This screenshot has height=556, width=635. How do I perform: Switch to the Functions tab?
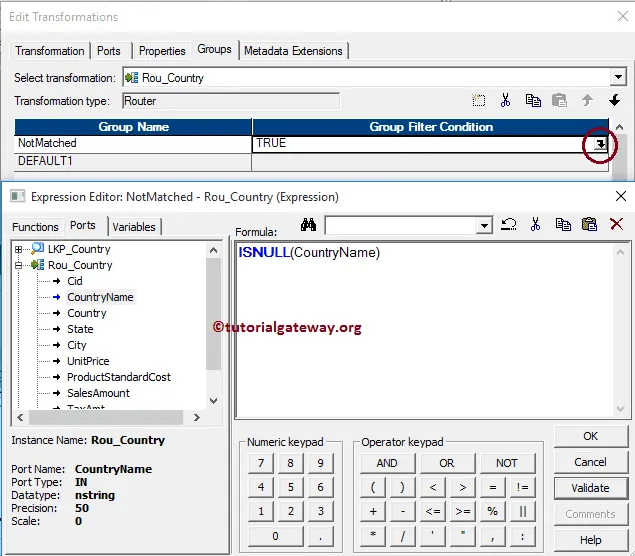click(35, 227)
